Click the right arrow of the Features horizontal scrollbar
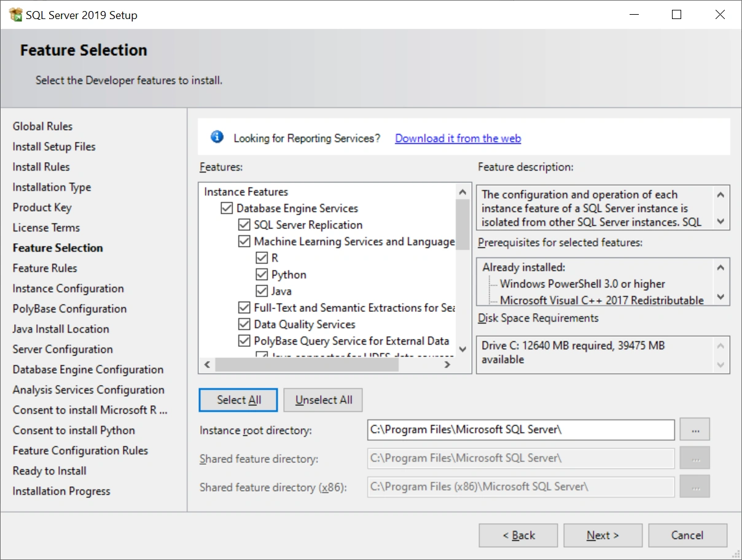Screen dimensions: 742x560 (448, 365)
